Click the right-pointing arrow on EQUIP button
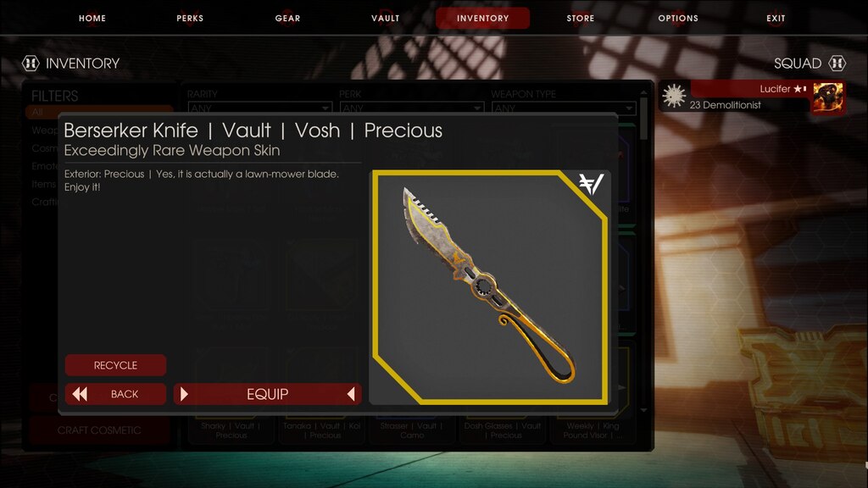 tap(184, 394)
